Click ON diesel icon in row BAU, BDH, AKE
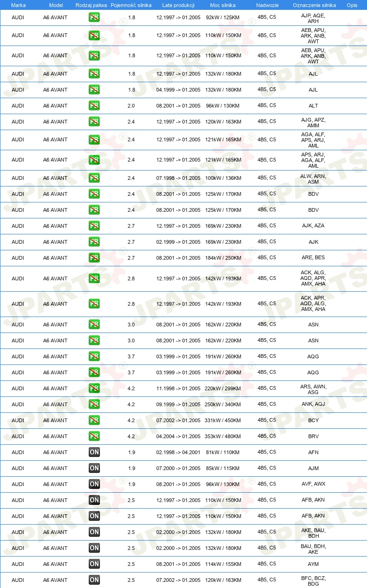The width and height of the screenshot is (367, 588). [x=94, y=548]
